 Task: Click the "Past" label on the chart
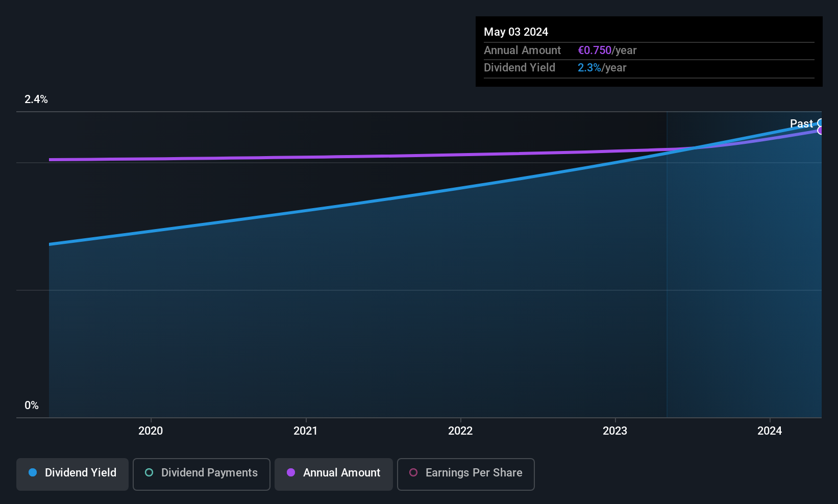click(x=801, y=123)
